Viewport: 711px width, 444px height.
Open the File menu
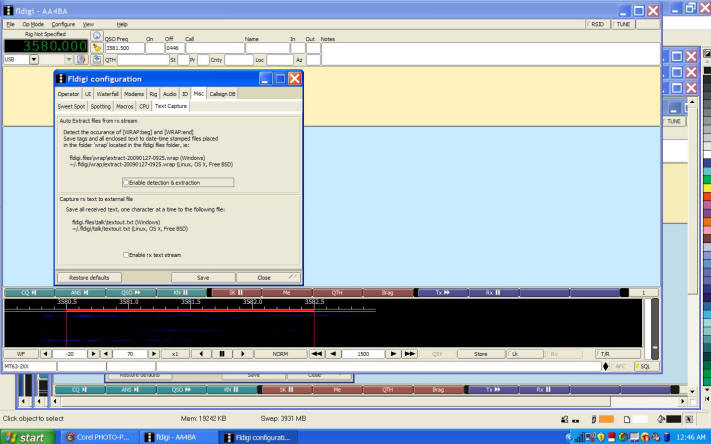pos(10,24)
